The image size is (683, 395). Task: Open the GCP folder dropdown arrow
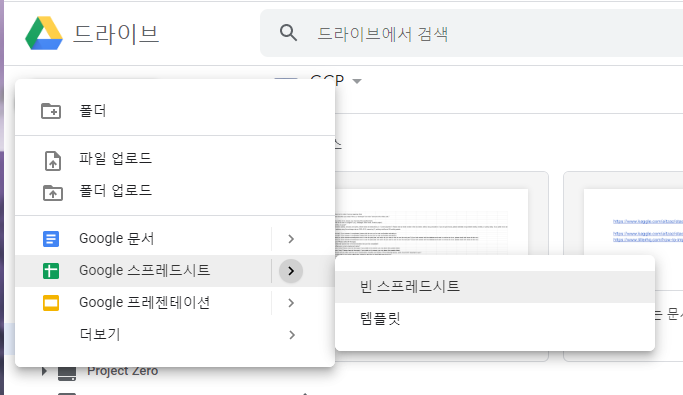[357, 81]
